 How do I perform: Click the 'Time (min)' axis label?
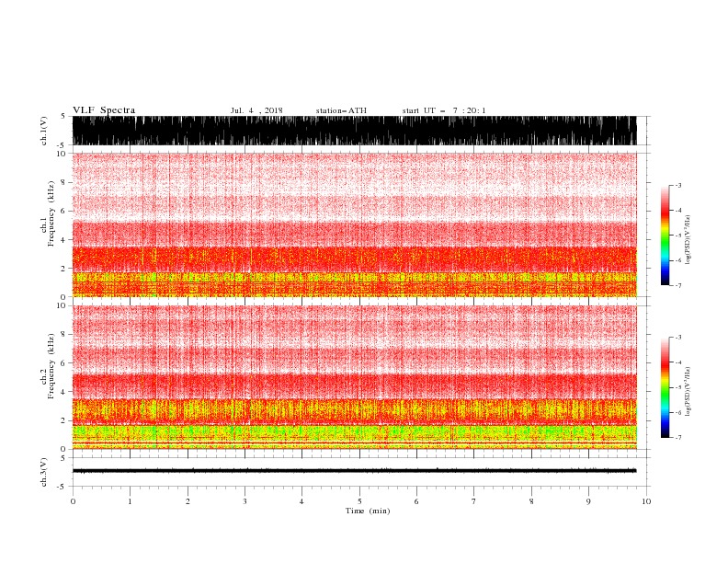pos(368,511)
